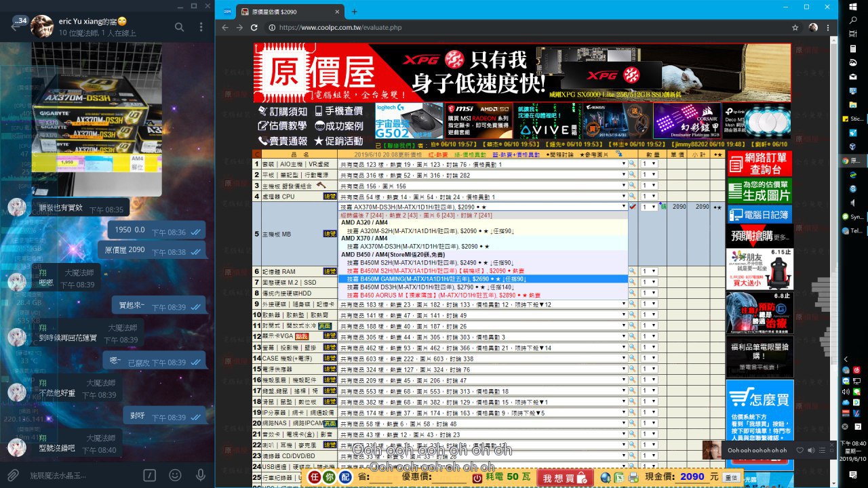868x488 pixels.
Task: Go back in the Telegram chat
Action: pyautogui.click(x=15, y=26)
